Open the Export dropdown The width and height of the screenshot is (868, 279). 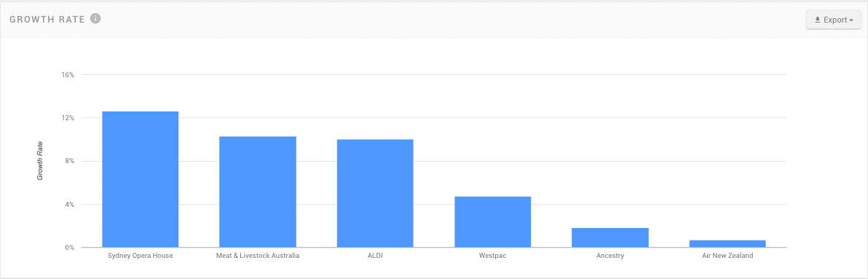pos(834,20)
